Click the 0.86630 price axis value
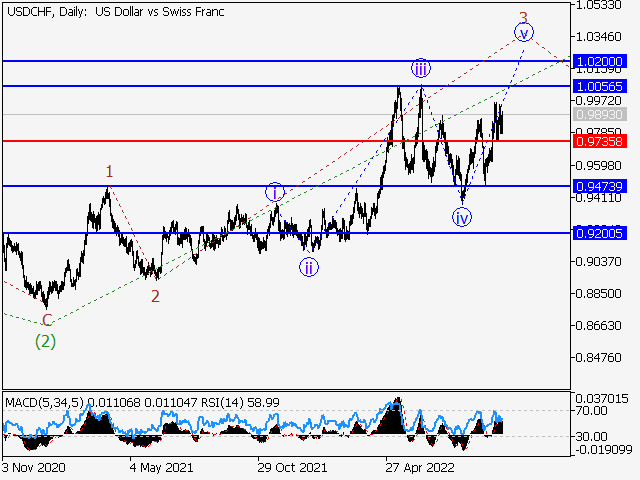Screen dimensions: 640x480 point(598,326)
